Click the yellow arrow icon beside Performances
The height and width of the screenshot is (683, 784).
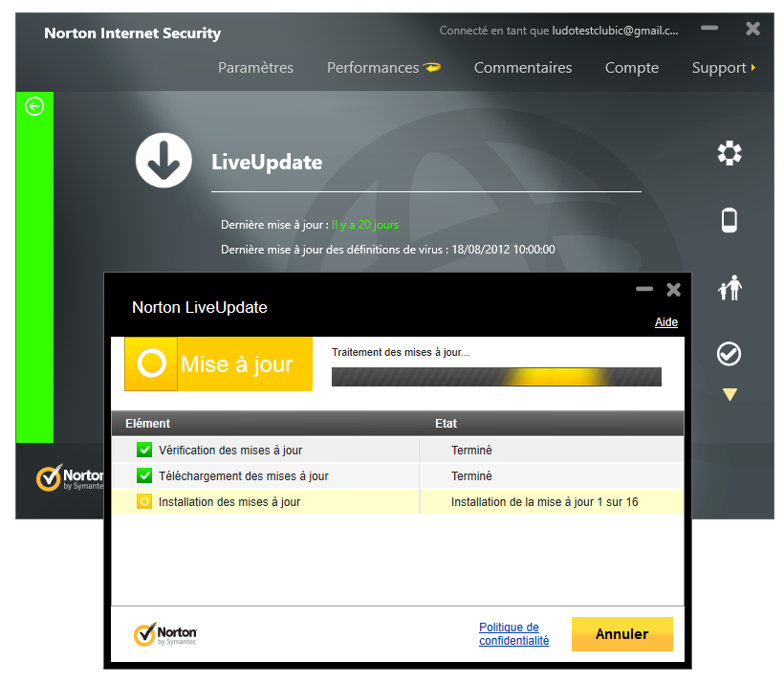pyautogui.click(x=432, y=67)
